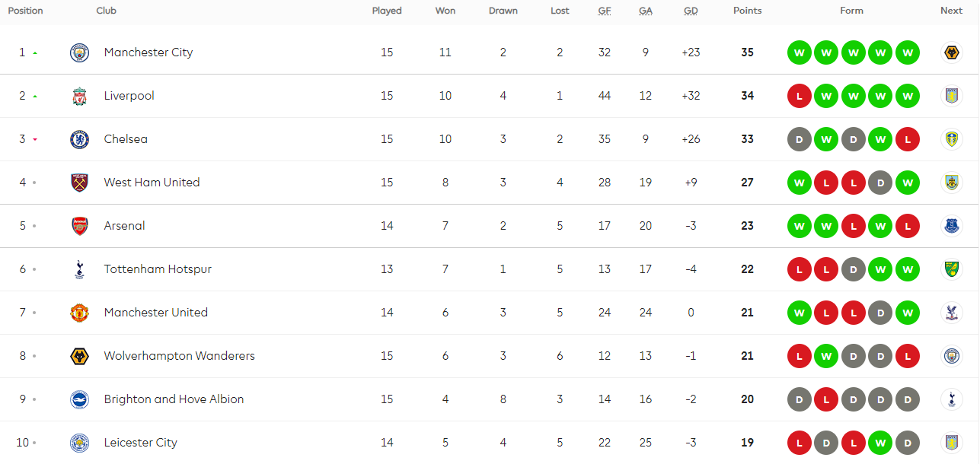Open the Manchester United club link
980x464 pixels.
pyautogui.click(x=155, y=313)
